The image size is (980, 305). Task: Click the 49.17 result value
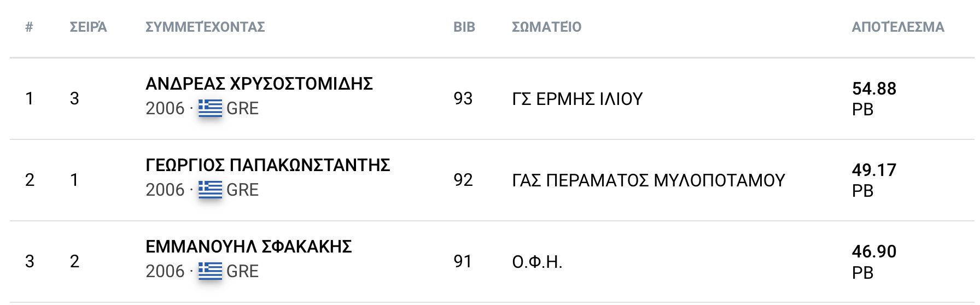[874, 170]
